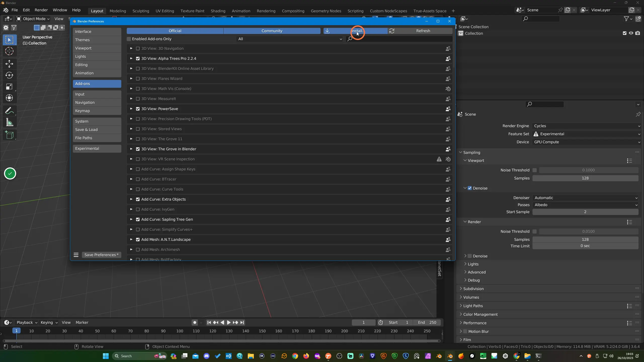Select the Scale tool icon
The image size is (644, 362).
pyautogui.click(x=9, y=87)
